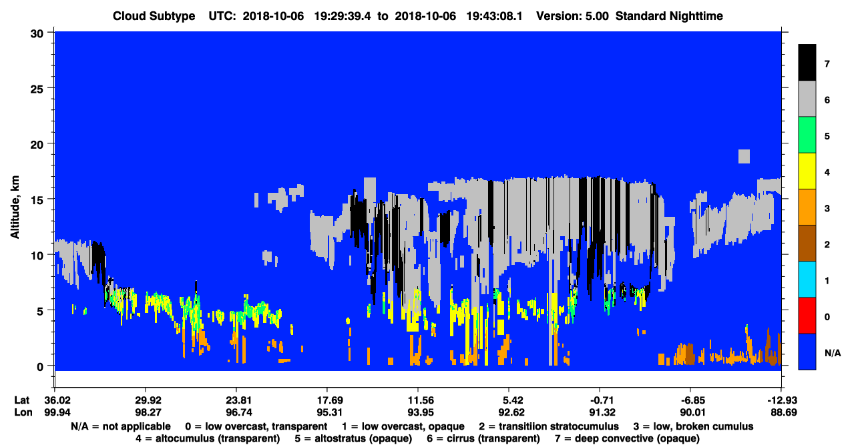
Task: Click the colorbar label '6'
Action: click(827, 100)
